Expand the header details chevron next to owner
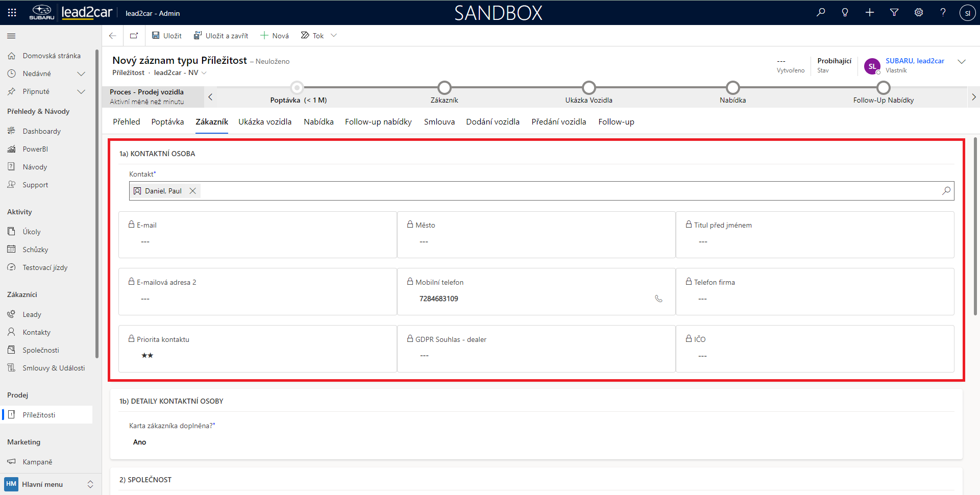980x495 pixels. (x=962, y=62)
